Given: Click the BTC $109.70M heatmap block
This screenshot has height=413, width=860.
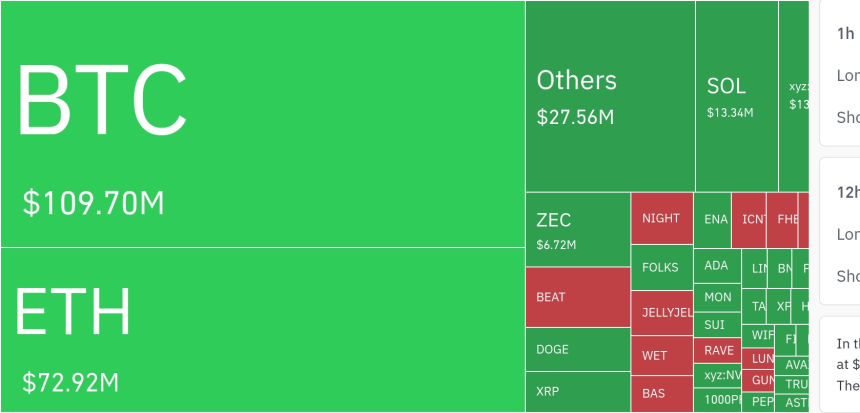Looking at the screenshot, I should coord(262,124).
